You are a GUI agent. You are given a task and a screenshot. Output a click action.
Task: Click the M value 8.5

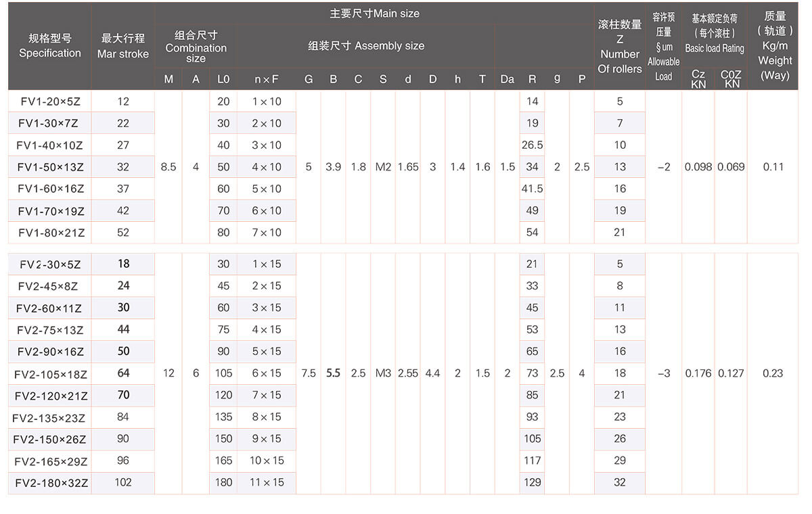[x=168, y=167]
